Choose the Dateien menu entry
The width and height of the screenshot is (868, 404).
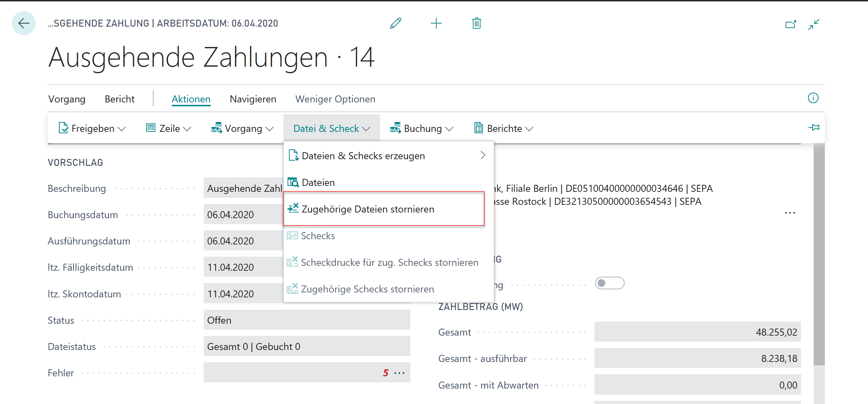point(318,182)
